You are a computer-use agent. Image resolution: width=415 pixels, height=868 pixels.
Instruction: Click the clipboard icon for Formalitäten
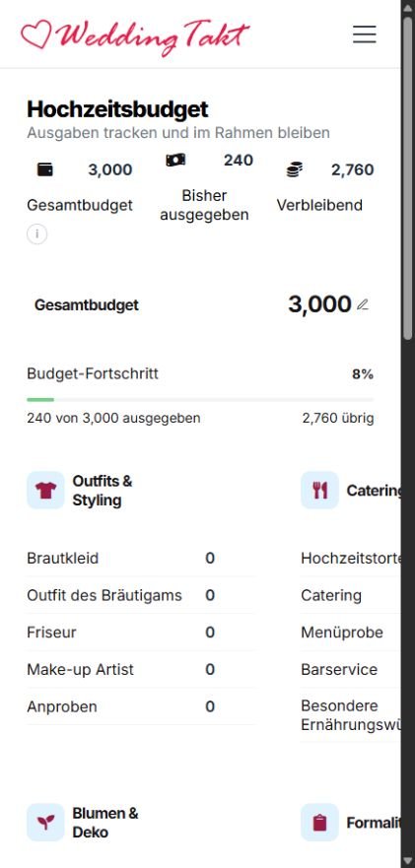coord(319,822)
